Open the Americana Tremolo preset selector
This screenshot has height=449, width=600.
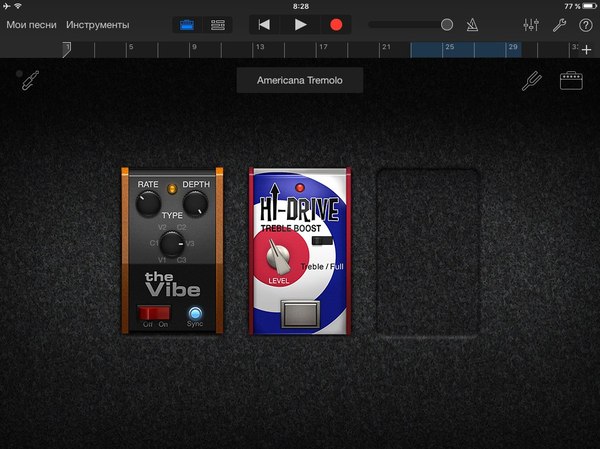point(299,81)
